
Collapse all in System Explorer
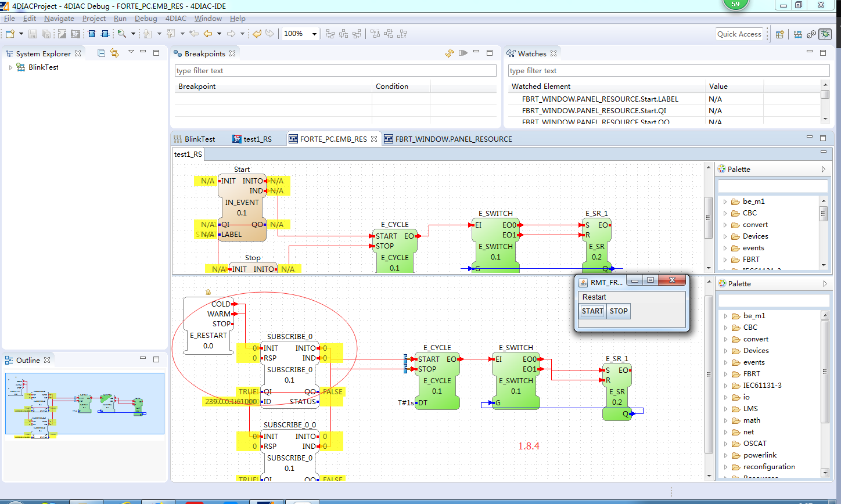(102, 53)
